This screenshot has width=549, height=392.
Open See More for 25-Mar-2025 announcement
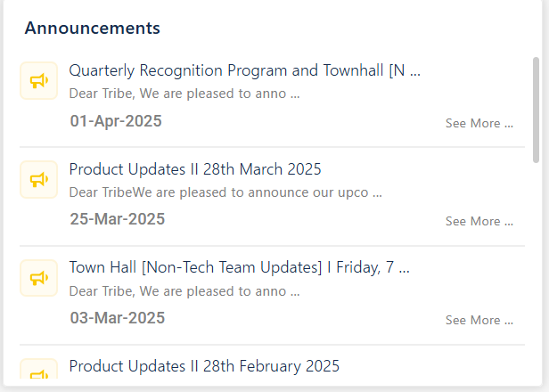tap(479, 221)
